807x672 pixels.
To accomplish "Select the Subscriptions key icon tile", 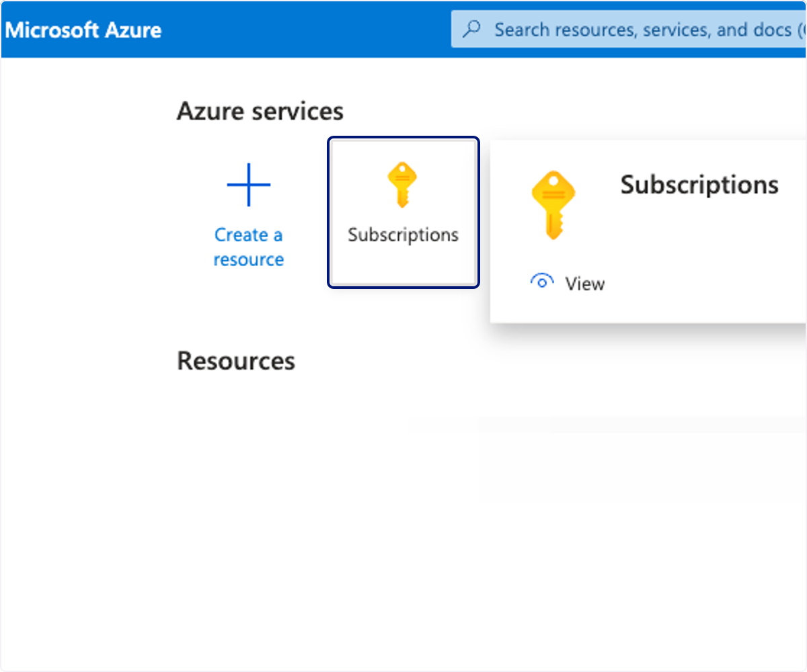I will click(x=403, y=212).
